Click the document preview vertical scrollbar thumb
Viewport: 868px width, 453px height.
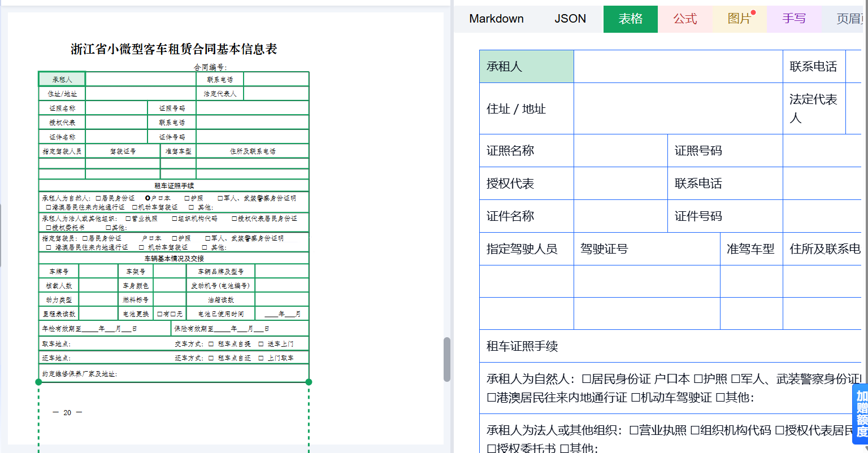pos(447,359)
